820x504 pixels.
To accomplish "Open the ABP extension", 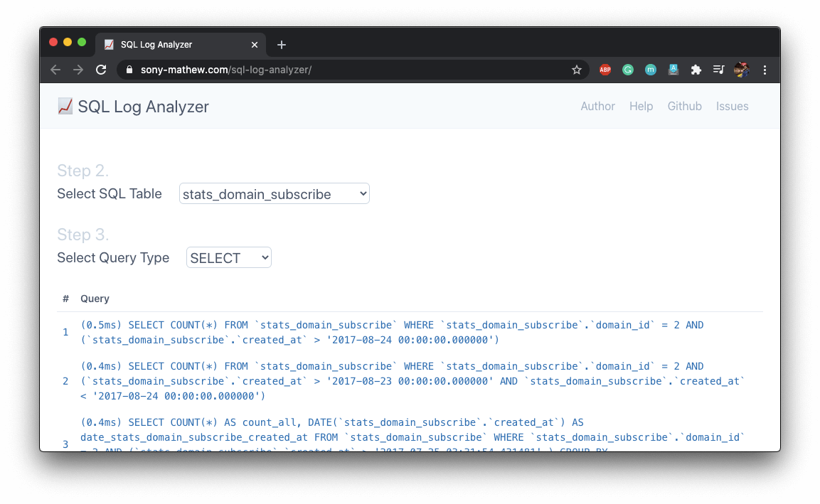I will tap(605, 70).
